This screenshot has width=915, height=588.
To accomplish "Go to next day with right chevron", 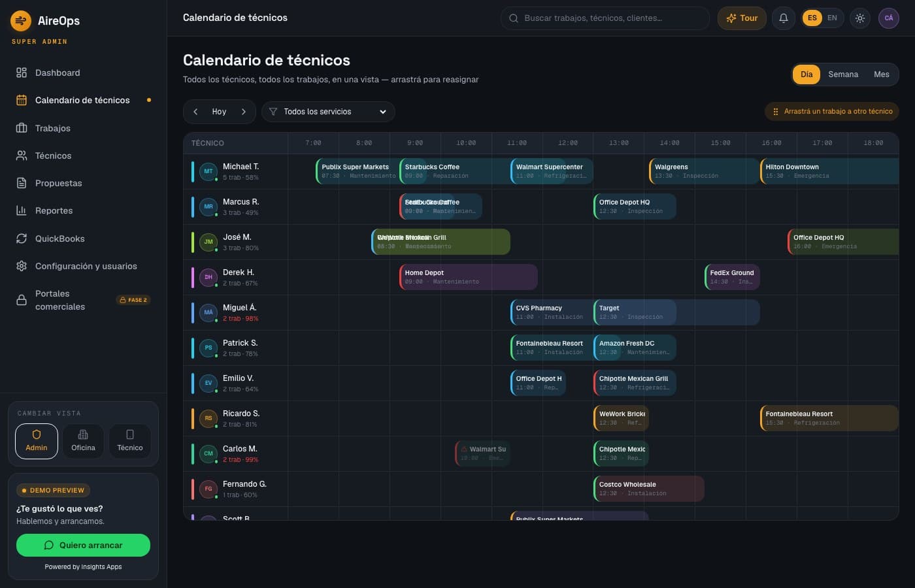I will [244, 112].
